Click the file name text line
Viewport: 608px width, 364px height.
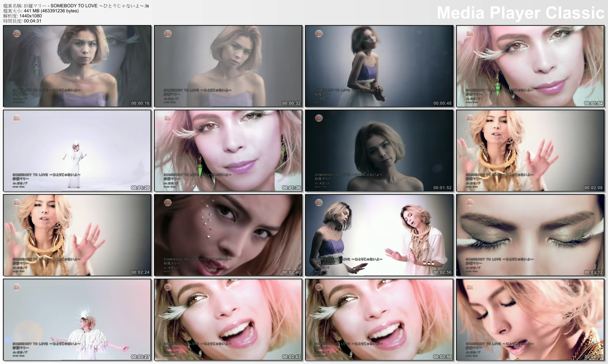[x=76, y=6]
